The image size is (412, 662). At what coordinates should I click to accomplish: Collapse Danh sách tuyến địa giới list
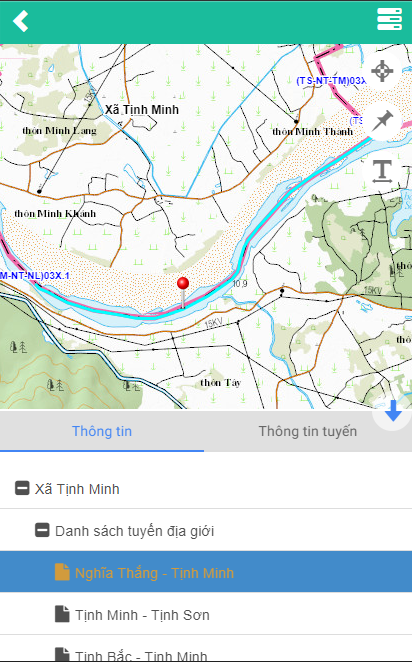42,530
